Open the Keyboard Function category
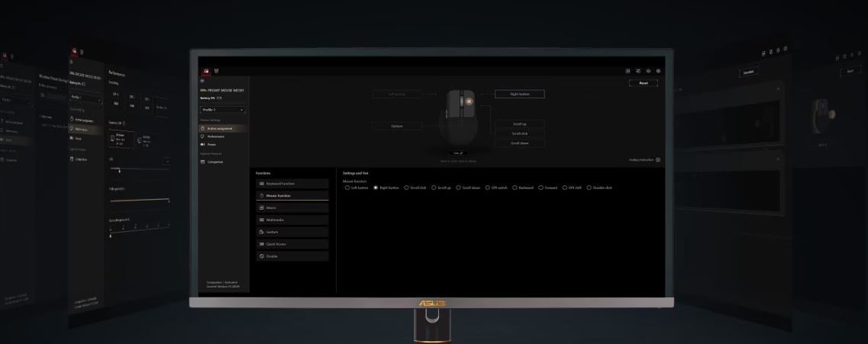Screen dimensions: 868x344 pyautogui.click(x=292, y=184)
